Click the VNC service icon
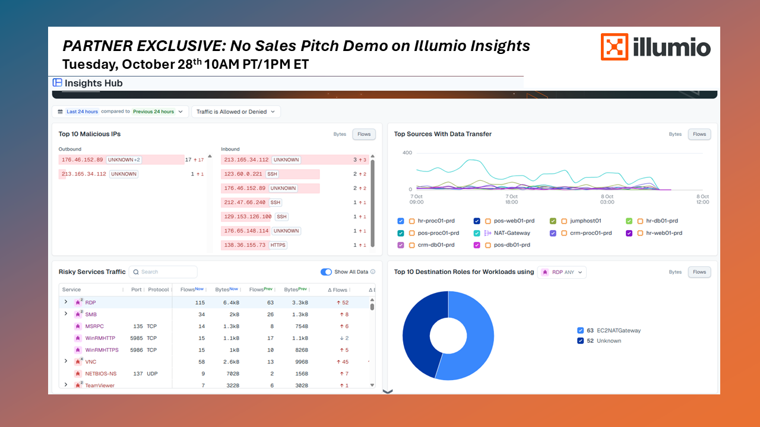Image resolution: width=760 pixels, height=427 pixels. pos(78,362)
